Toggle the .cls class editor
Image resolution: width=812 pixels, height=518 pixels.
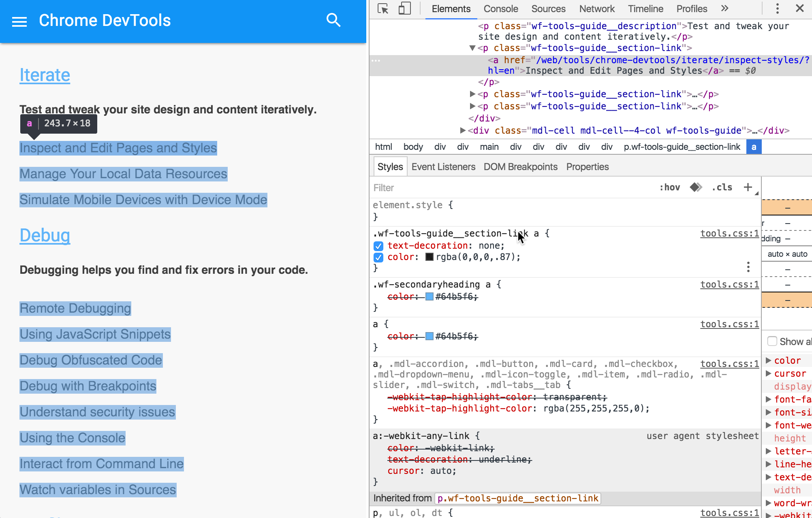722,187
